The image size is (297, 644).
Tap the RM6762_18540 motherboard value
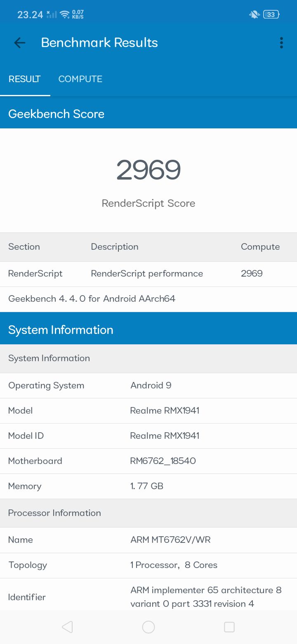pos(163,461)
